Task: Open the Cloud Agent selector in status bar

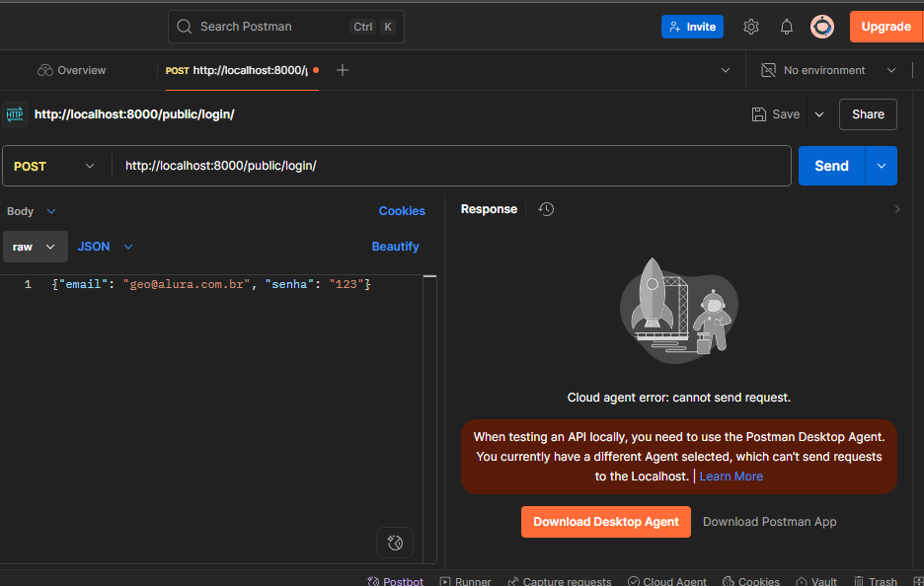Action: tap(667, 581)
